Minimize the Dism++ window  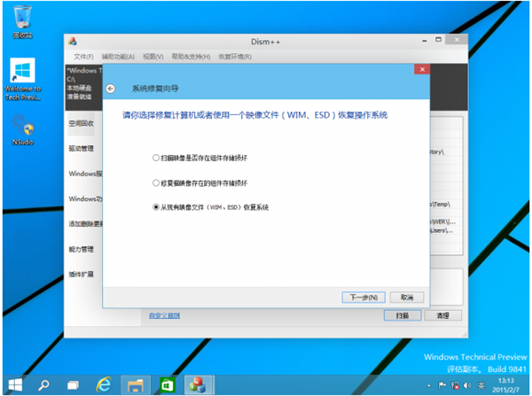click(x=424, y=41)
